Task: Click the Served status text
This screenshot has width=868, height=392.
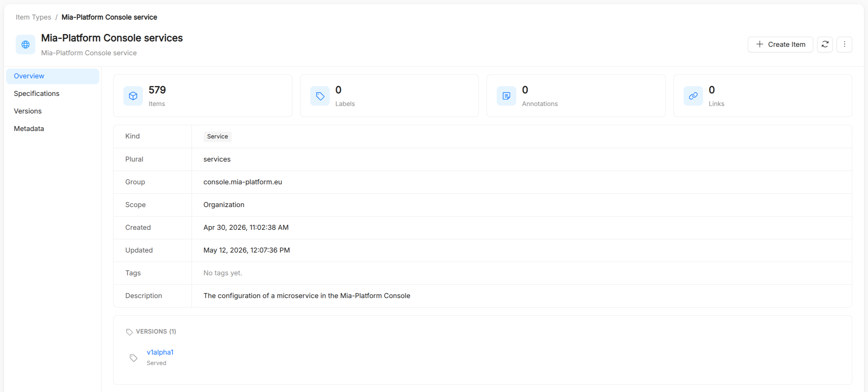Action: click(x=156, y=363)
